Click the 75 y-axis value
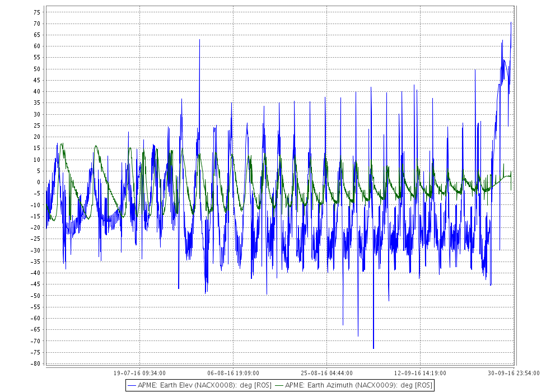 tap(37, 12)
